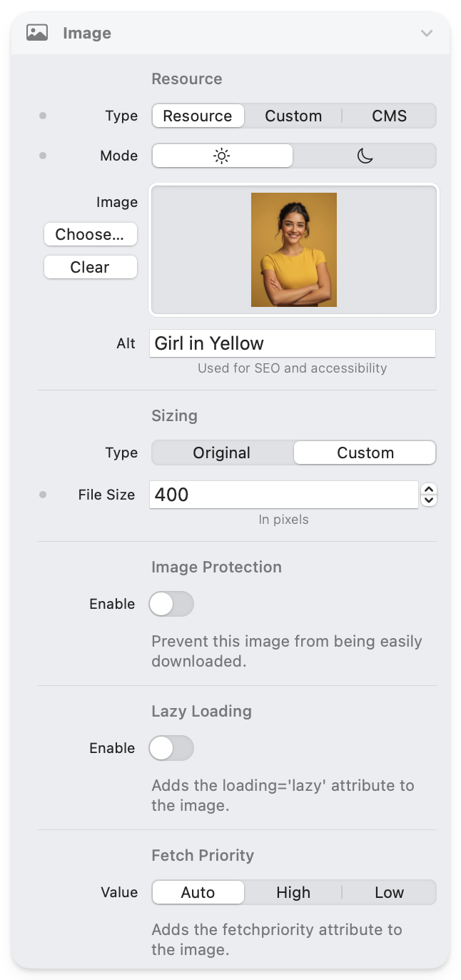Image resolution: width=461 pixels, height=980 pixels.
Task: Click the Alt text input field
Action: tap(293, 343)
